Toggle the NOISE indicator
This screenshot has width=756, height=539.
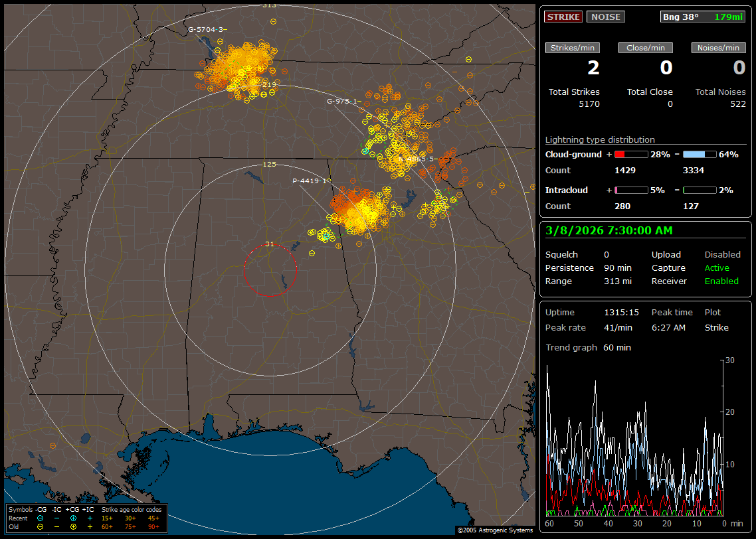tap(605, 17)
